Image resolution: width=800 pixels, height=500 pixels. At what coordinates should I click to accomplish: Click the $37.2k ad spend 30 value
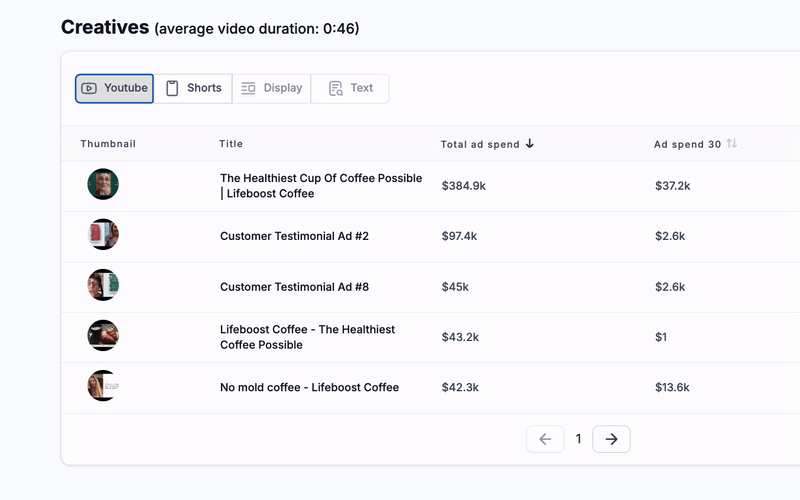[x=672, y=186]
